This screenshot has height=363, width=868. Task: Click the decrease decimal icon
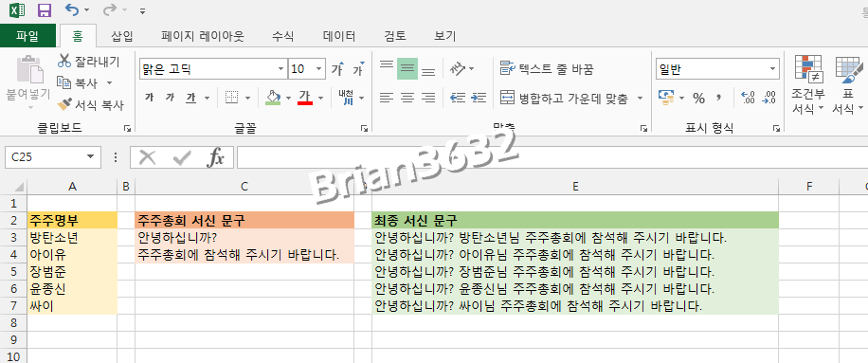(769, 98)
